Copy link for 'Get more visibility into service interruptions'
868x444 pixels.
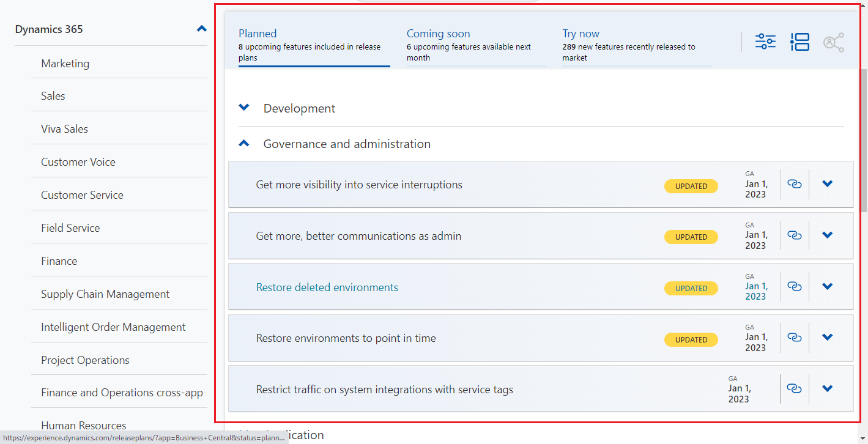pos(795,183)
